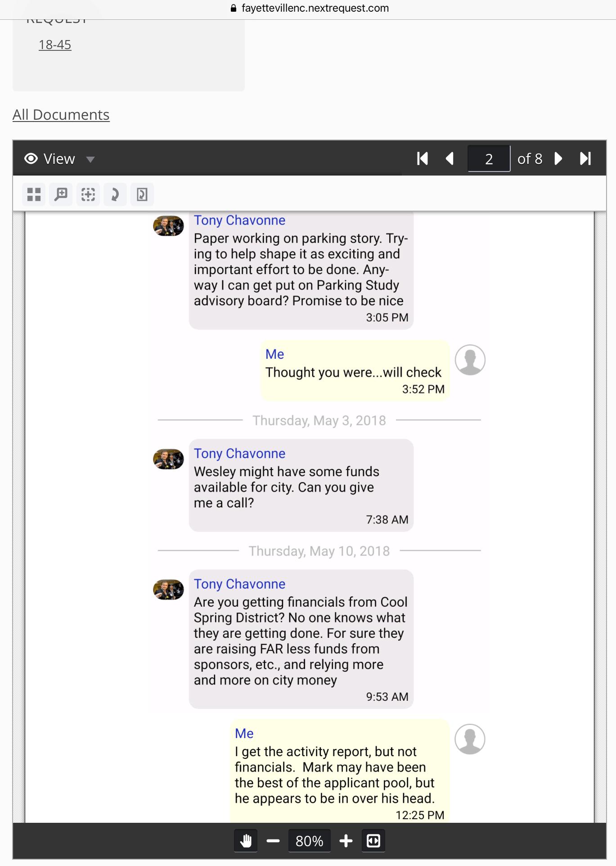
Task: Click the eye View menu icon
Action: [31, 158]
